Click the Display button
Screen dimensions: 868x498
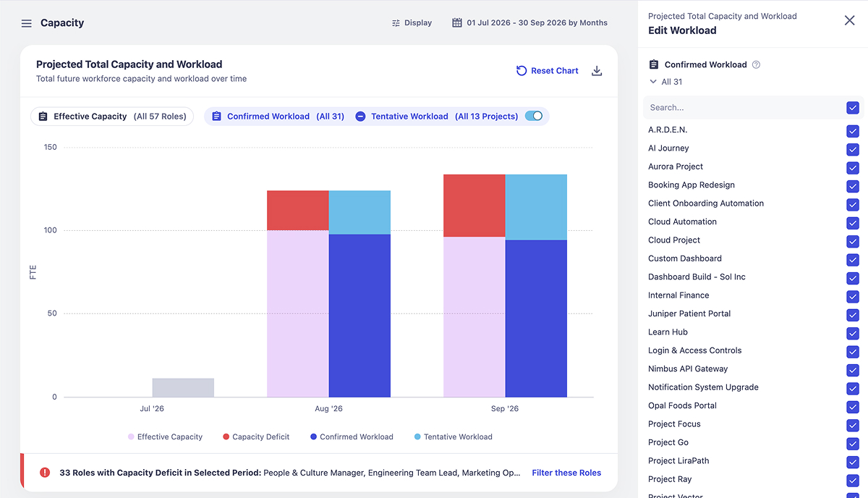coord(412,23)
